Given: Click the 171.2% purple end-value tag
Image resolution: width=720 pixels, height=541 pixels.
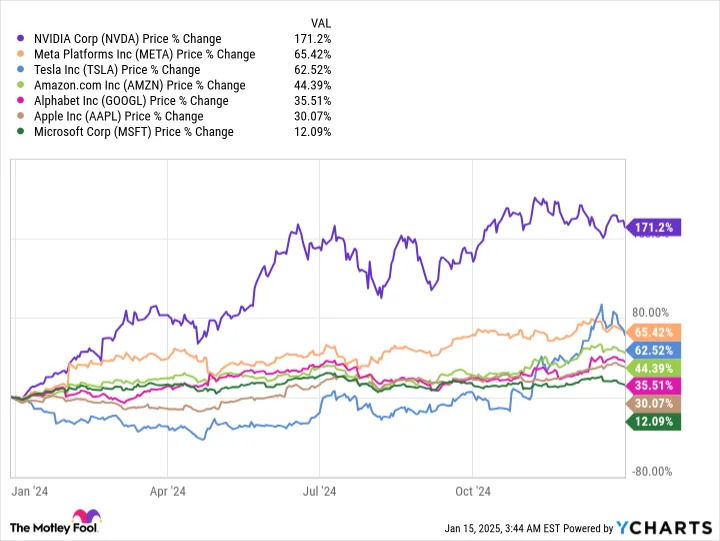Looking at the screenshot, I should 653,227.
